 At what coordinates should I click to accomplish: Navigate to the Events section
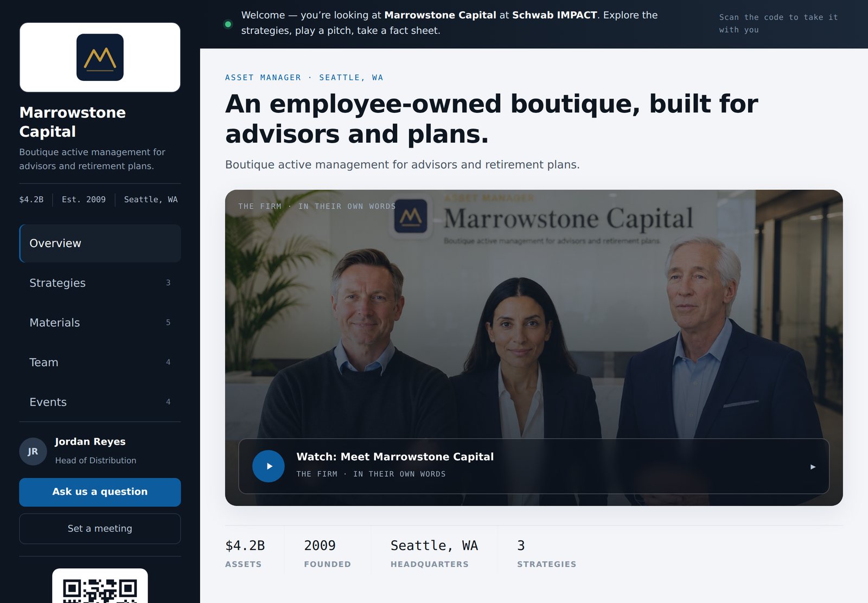click(100, 402)
